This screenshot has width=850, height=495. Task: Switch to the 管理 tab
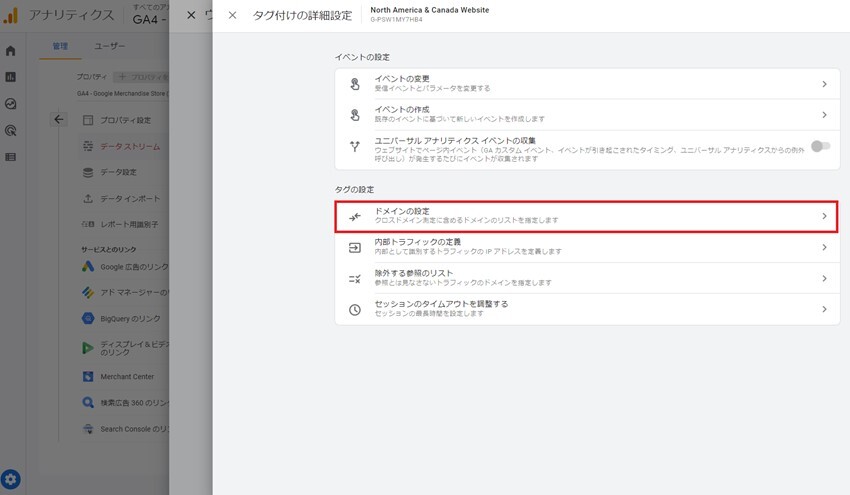(60, 46)
